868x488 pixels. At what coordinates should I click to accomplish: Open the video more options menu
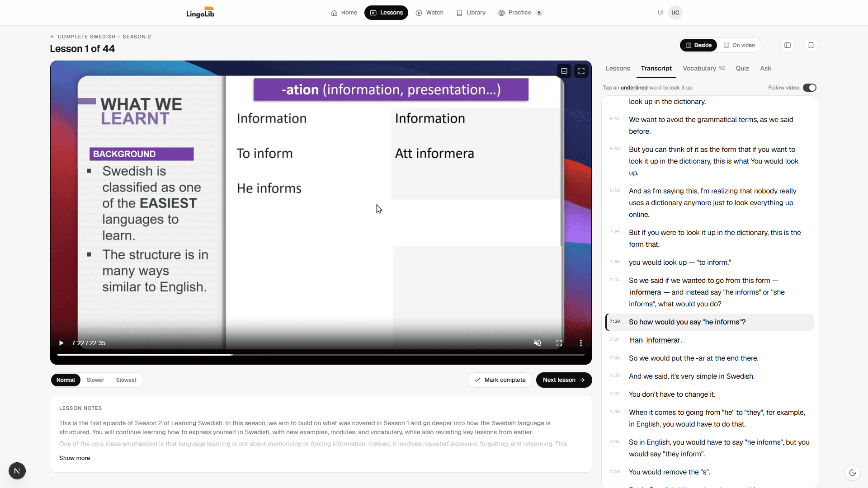point(581,343)
